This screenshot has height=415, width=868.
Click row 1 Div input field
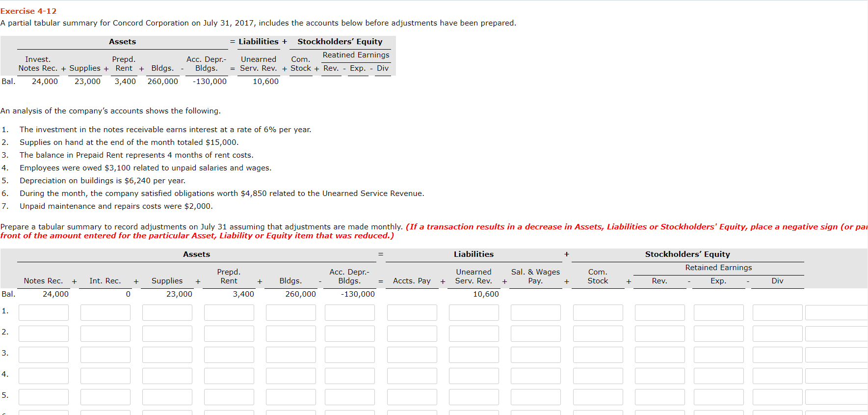[x=778, y=312]
